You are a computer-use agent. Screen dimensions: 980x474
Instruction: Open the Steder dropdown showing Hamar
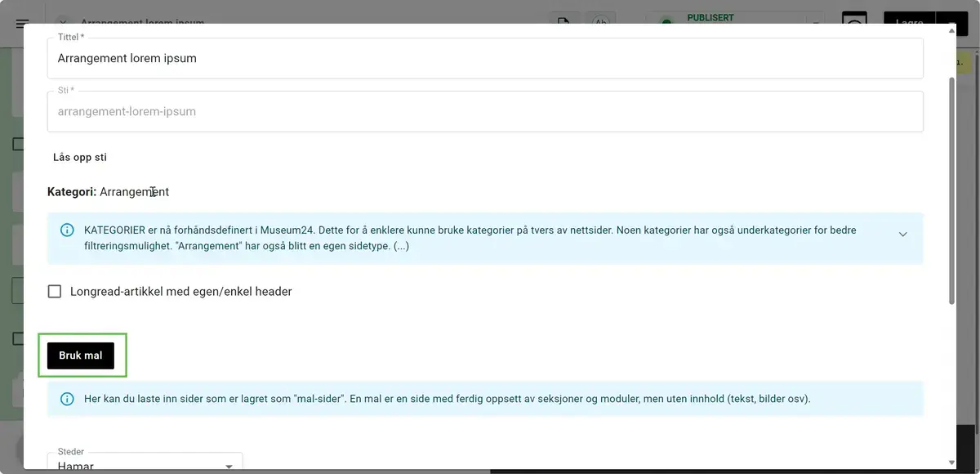click(x=145, y=465)
